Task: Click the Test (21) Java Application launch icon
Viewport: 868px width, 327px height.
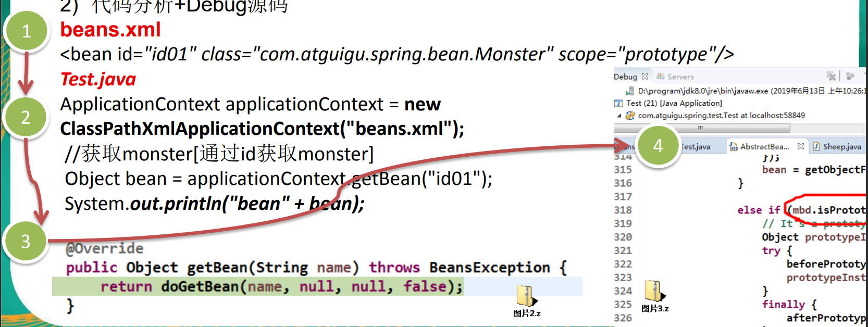Action: (618, 103)
